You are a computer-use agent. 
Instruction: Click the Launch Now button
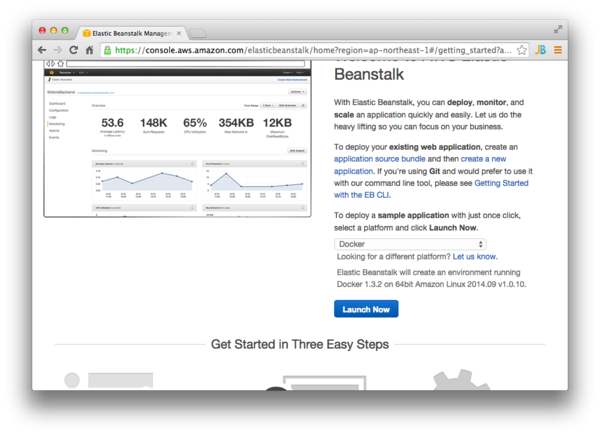click(x=366, y=309)
